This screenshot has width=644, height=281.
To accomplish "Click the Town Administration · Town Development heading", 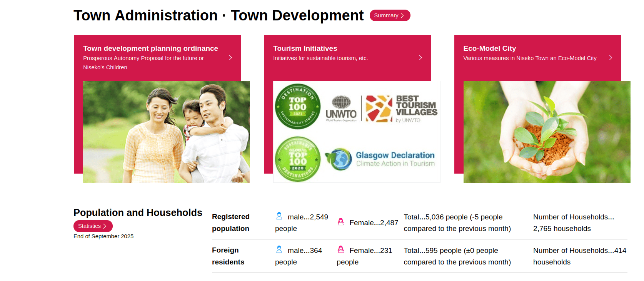I will pos(218,16).
